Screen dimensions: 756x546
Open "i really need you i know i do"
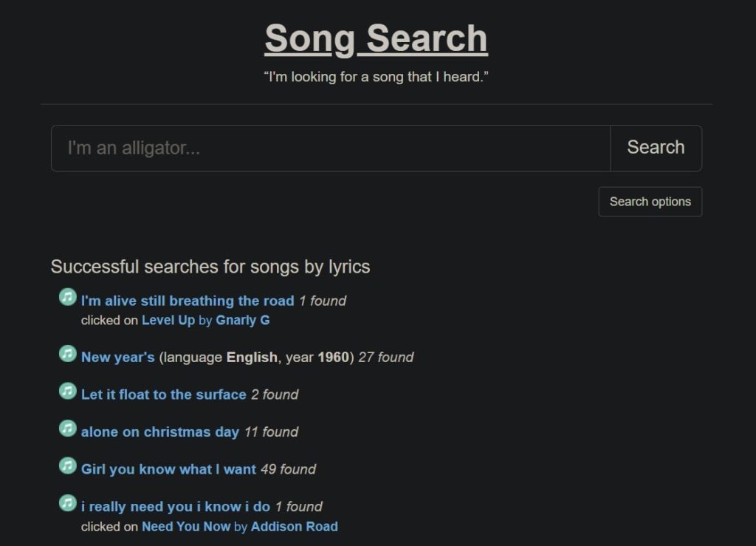point(175,507)
